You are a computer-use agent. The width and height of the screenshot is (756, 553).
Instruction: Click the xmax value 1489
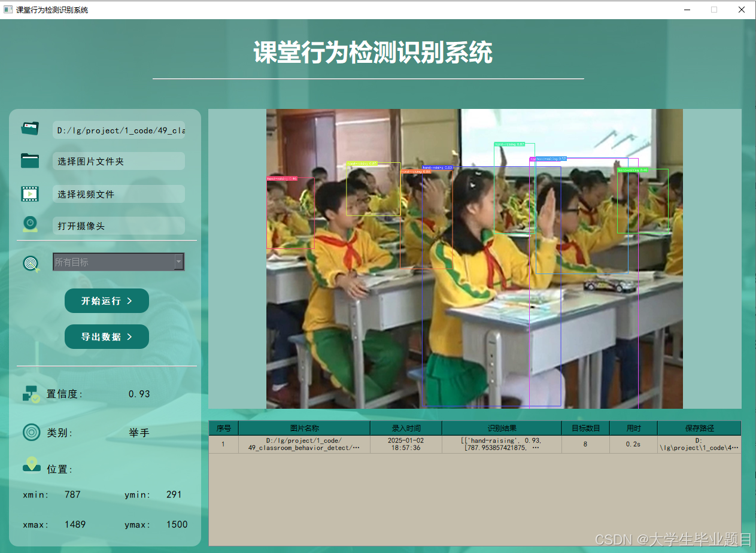coord(75,524)
